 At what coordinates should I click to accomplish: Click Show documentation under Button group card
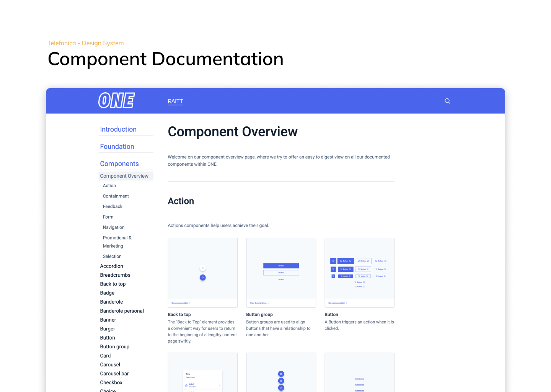click(x=259, y=303)
